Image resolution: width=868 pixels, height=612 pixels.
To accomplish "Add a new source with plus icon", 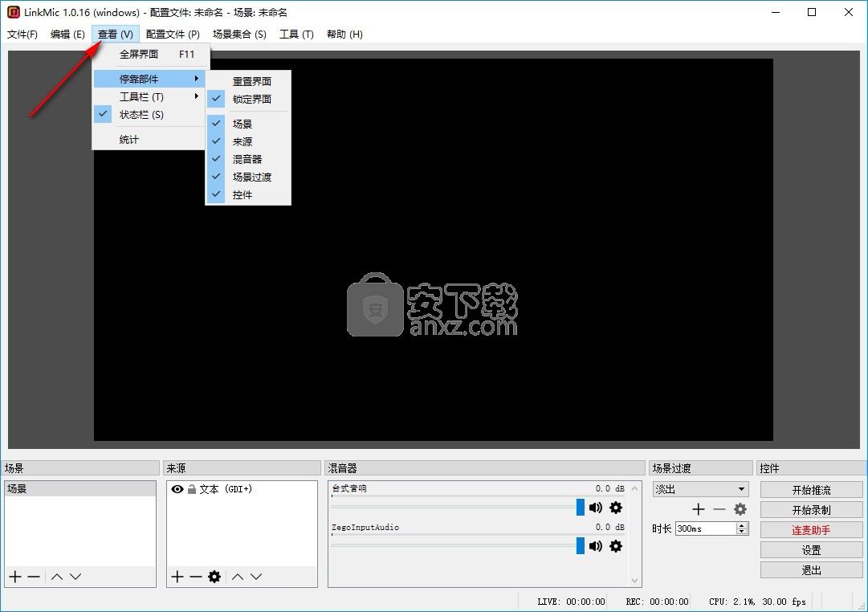I will (177, 577).
